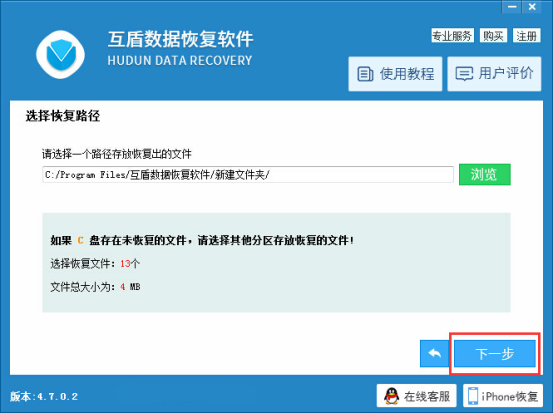Click the warning text about C drive
The height and width of the screenshot is (413, 553).
[202, 241]
